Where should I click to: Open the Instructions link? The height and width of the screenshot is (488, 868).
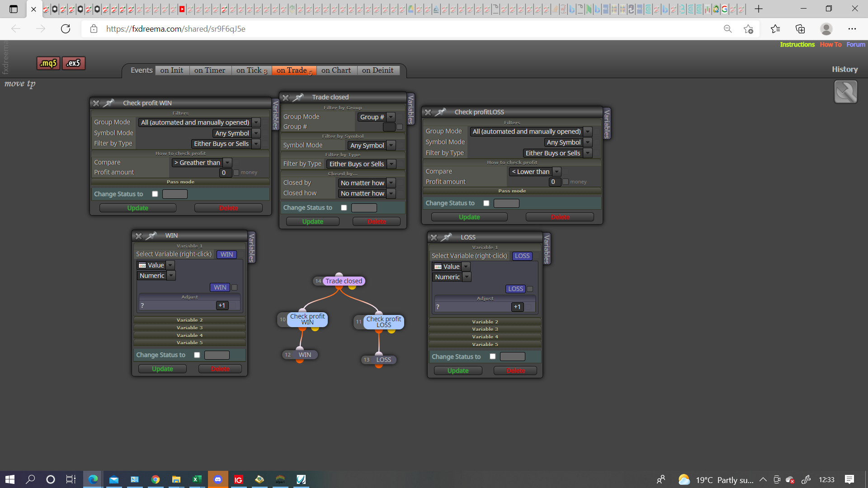pos(797,44)
